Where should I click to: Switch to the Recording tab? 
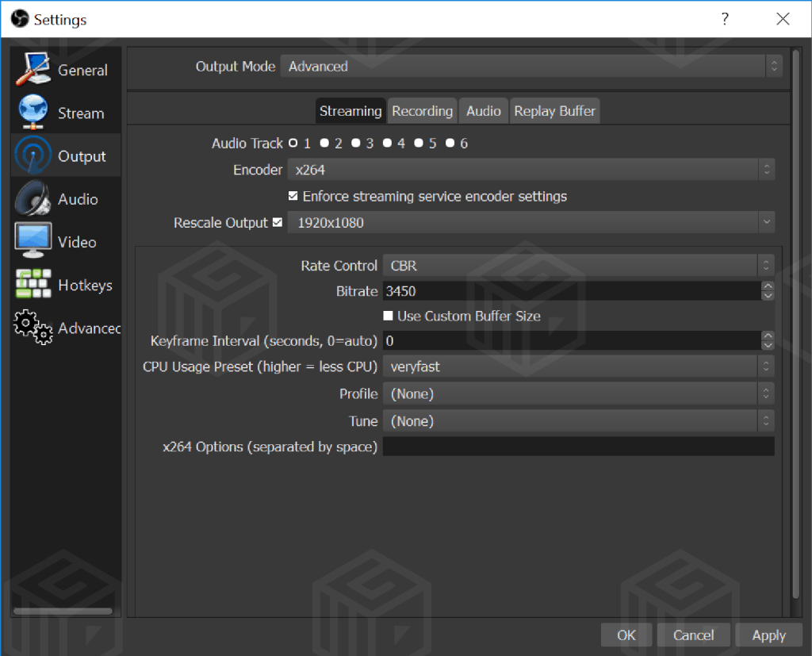[422, 111]
